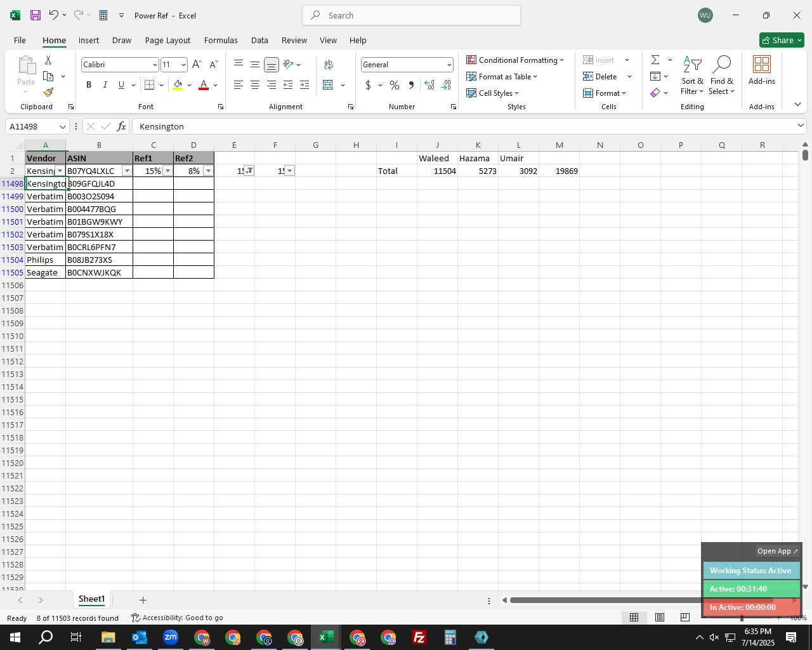
Task: Open the Data tab
Action: (x=259, y=40)
